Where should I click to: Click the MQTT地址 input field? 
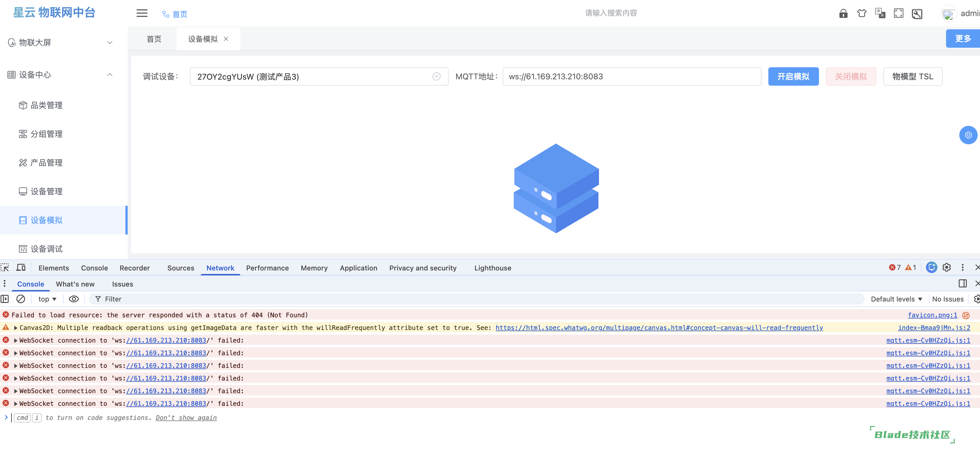point(631,76)
